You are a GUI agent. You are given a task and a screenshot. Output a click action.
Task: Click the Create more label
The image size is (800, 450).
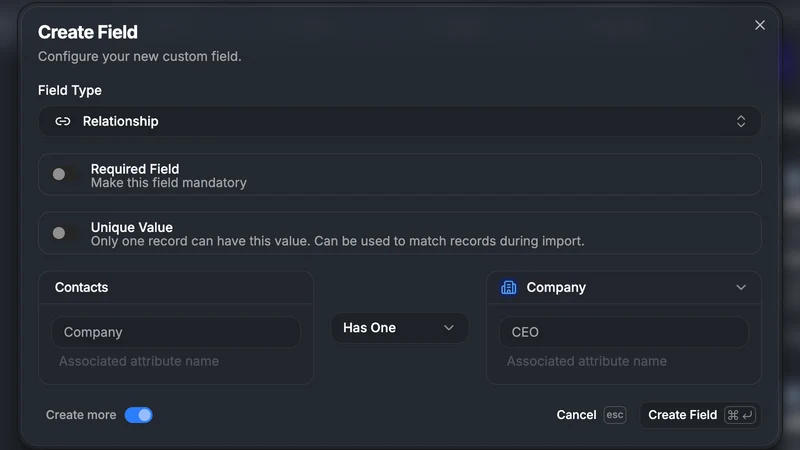[81, 415]
